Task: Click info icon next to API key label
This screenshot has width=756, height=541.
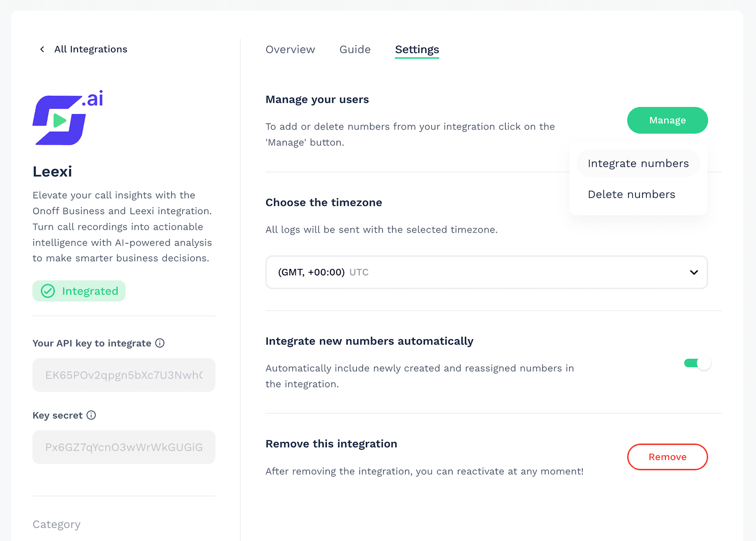Action: (x=160, y=343)
